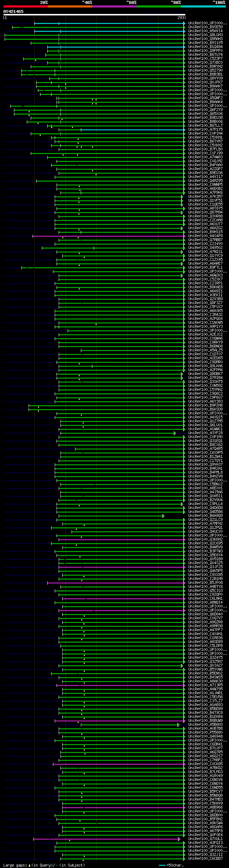Click the orange ~40% identity legend segment
229x868 pixels.
pyautogui.click(x=70, y=6)
